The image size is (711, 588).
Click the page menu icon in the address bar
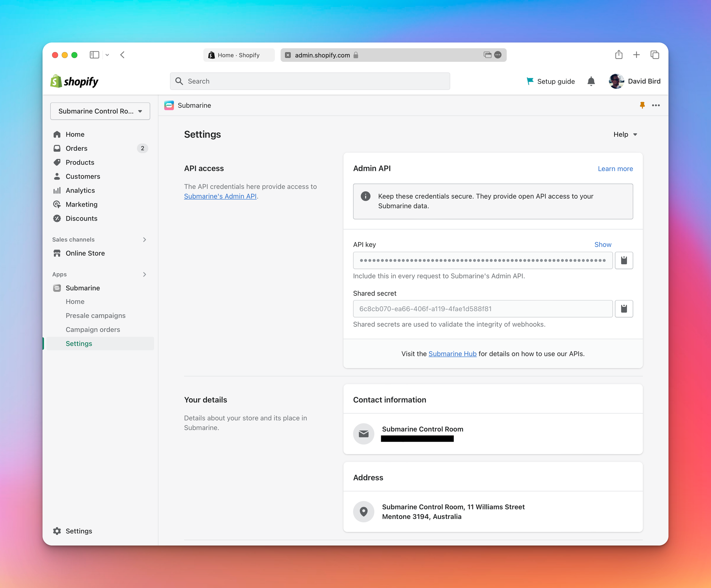pos(498,55)
